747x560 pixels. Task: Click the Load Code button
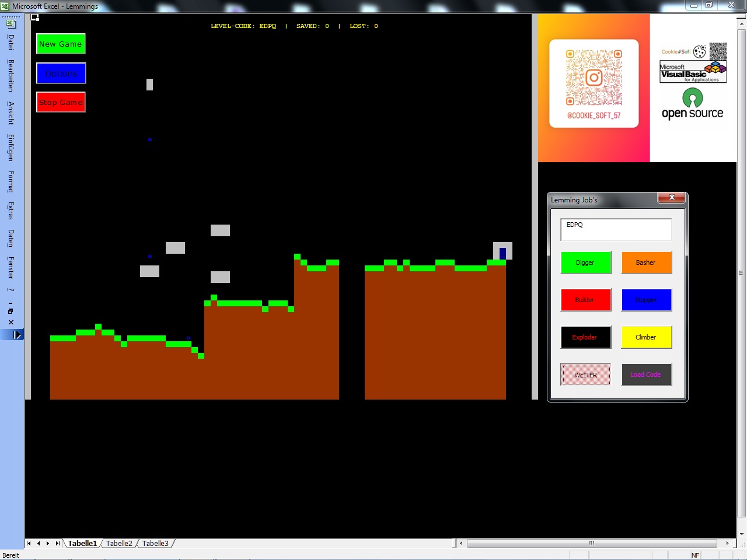pos(647,374)
